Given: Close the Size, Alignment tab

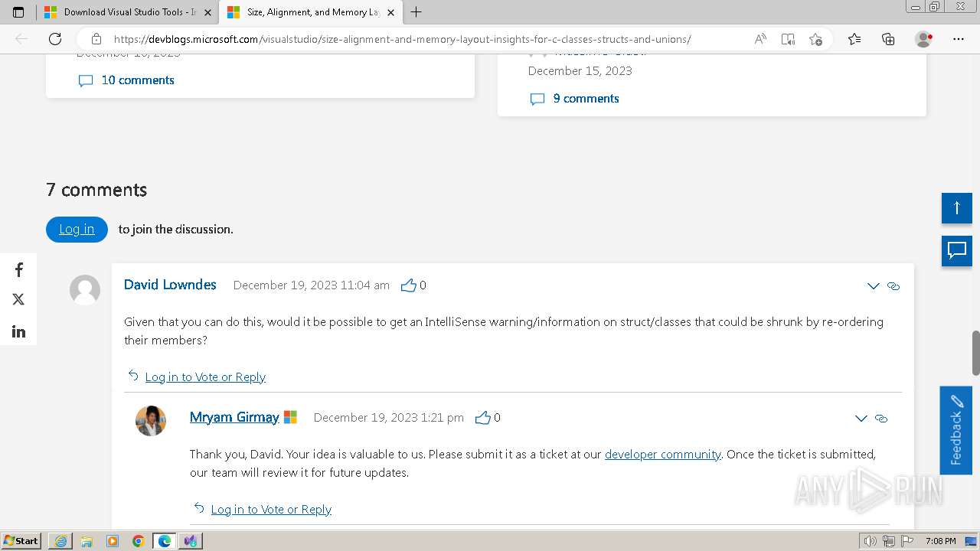Looking at the screenshot, I should (x=390, y=12).
